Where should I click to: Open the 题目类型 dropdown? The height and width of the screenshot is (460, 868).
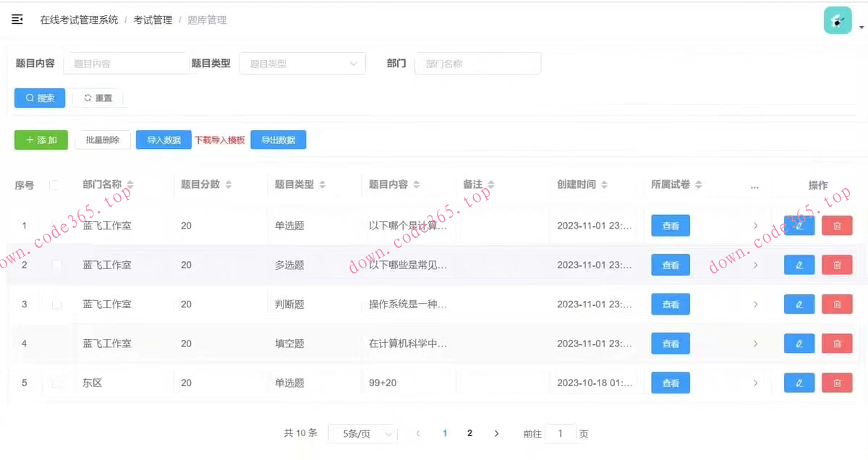(x=302, y=64)
